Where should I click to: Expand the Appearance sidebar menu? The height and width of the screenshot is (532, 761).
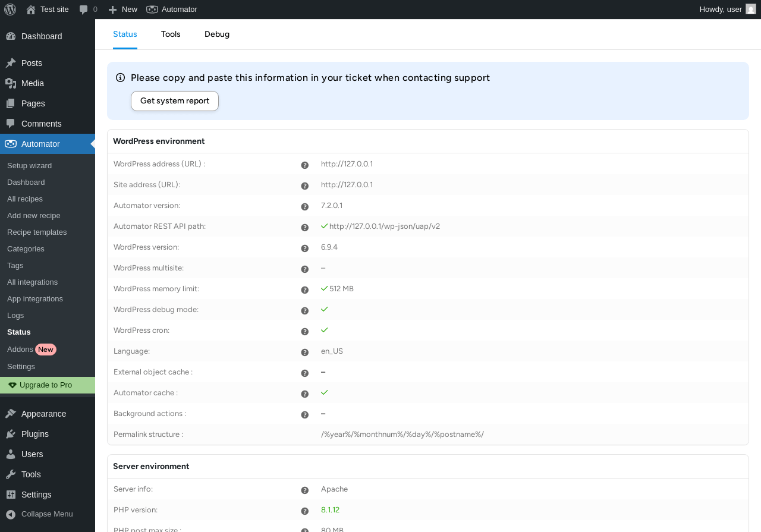(x=43, y=414)
